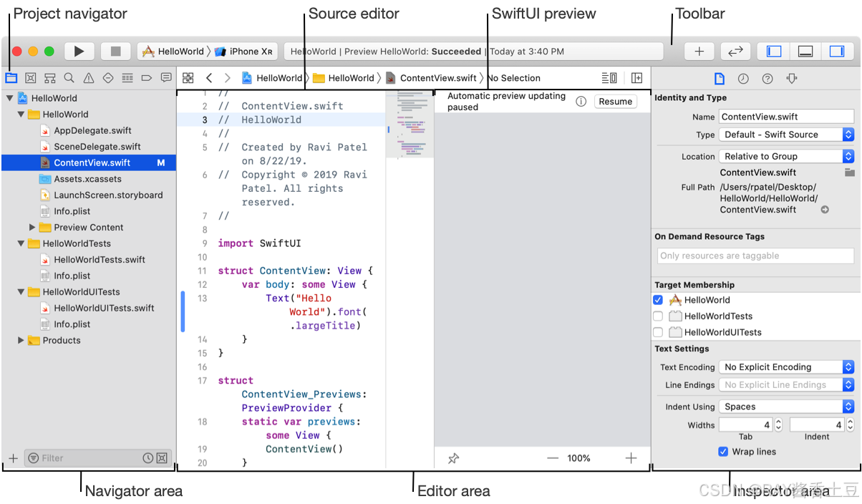Click the Library plus button in toolbar
Viewport: 862px width, 504px height.
point(699,52)
